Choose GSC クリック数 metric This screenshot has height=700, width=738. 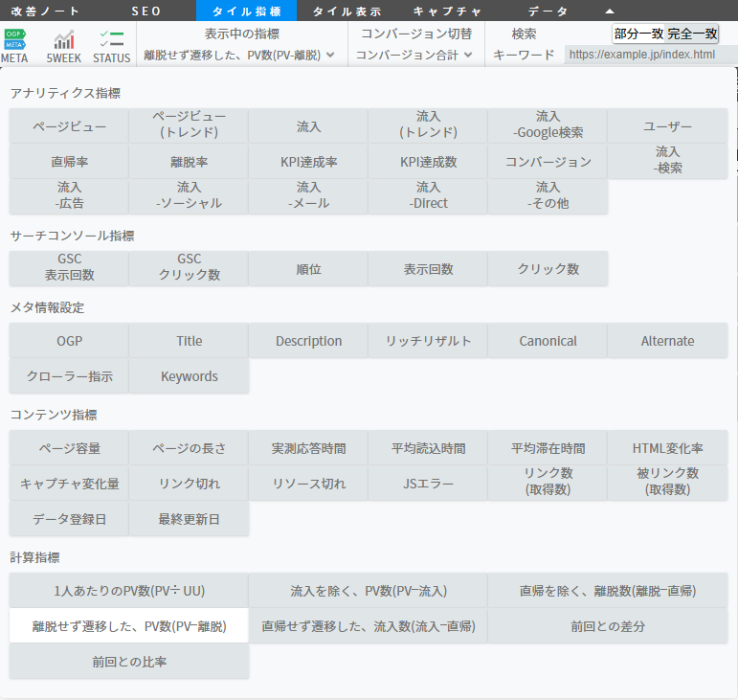[189, 268]
